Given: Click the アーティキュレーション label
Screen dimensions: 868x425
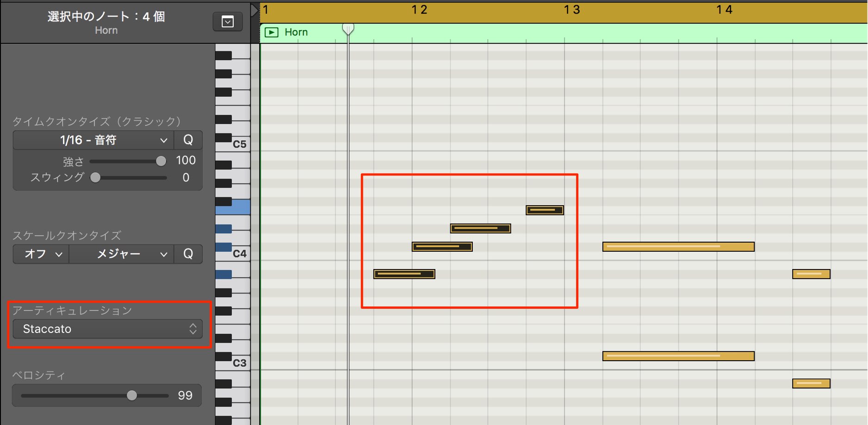Looking at the screenshot, I should click(72, 310).
